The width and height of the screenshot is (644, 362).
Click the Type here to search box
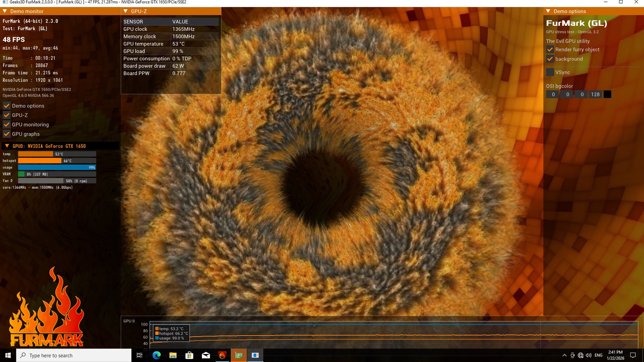point(74,355)
